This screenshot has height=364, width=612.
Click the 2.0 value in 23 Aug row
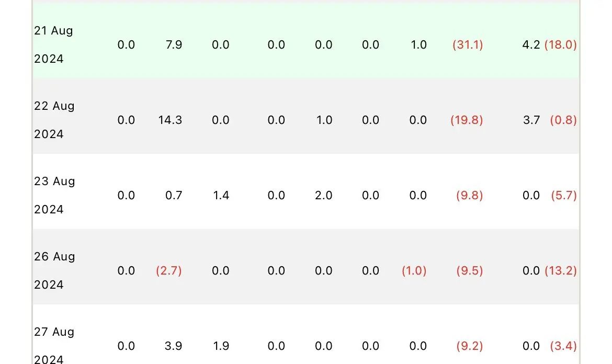(x=324, y=196)
